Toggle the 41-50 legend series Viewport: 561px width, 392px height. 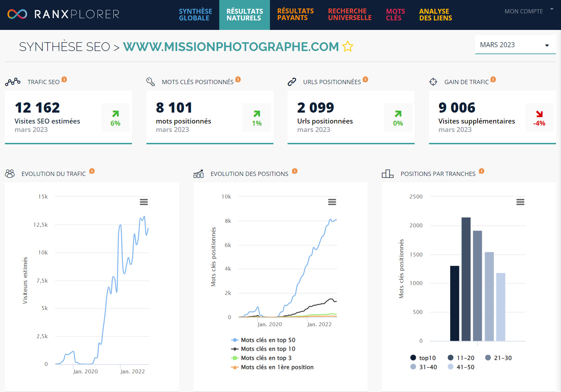tap(461, 367)
